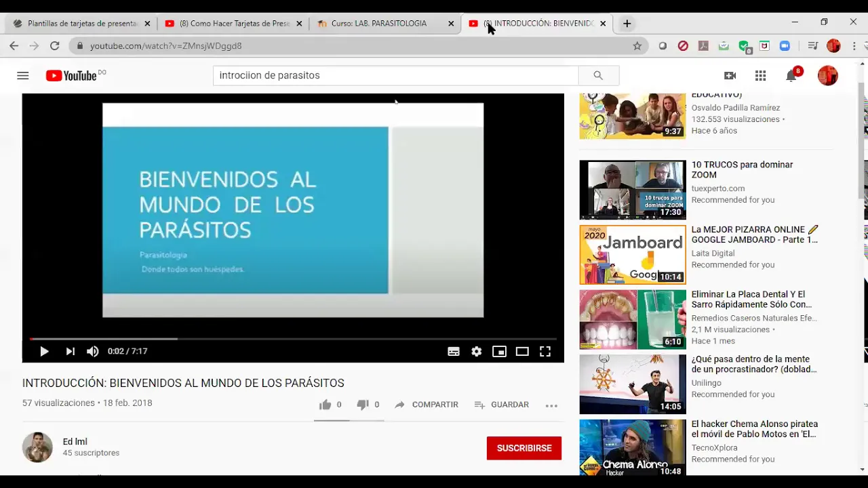Click the address bar URL
868x488 pixels.
click(166, 46)
